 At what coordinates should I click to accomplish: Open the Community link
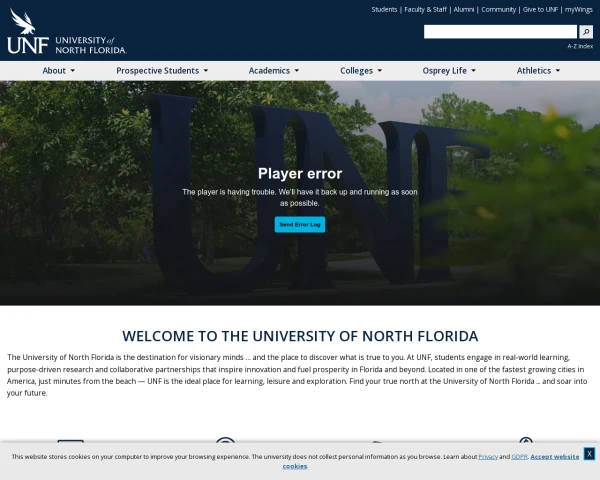tap(499, 10)
